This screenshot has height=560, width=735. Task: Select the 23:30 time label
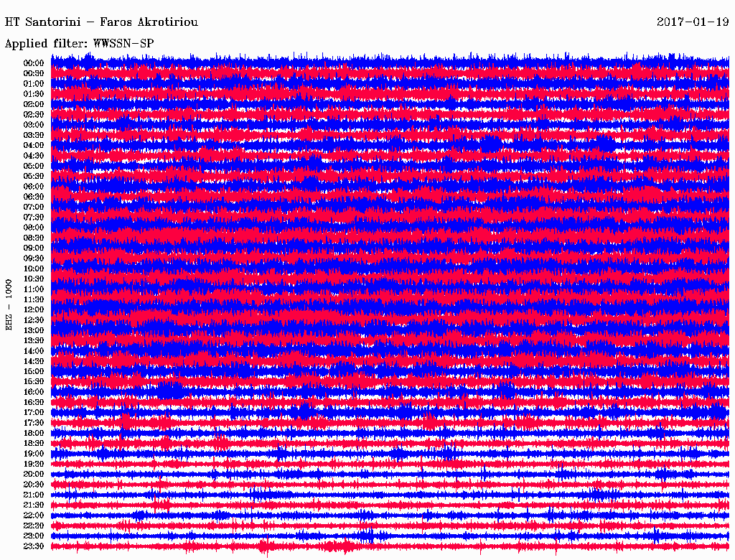pos(34,547)
